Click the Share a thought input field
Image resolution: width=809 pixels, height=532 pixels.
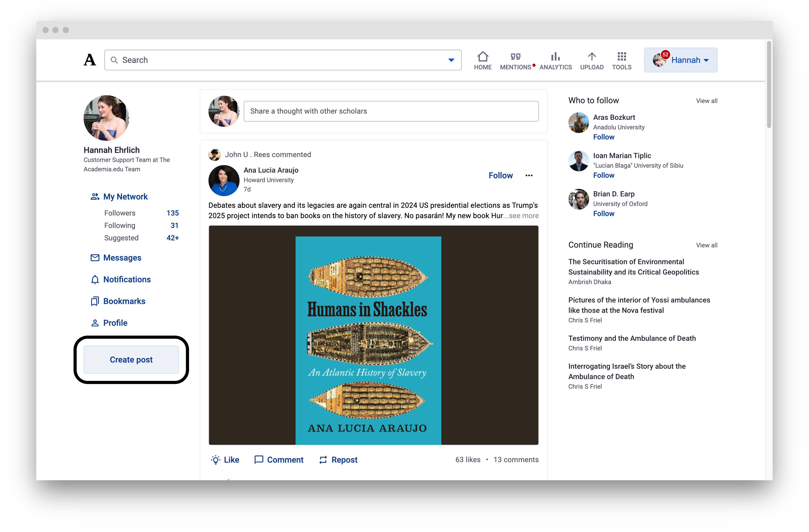point(391,111)
